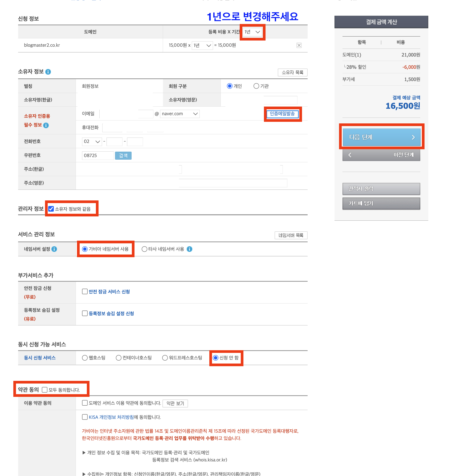
Task: Click info icon after 타사 네임서버 사용
Action: [189, 249]
